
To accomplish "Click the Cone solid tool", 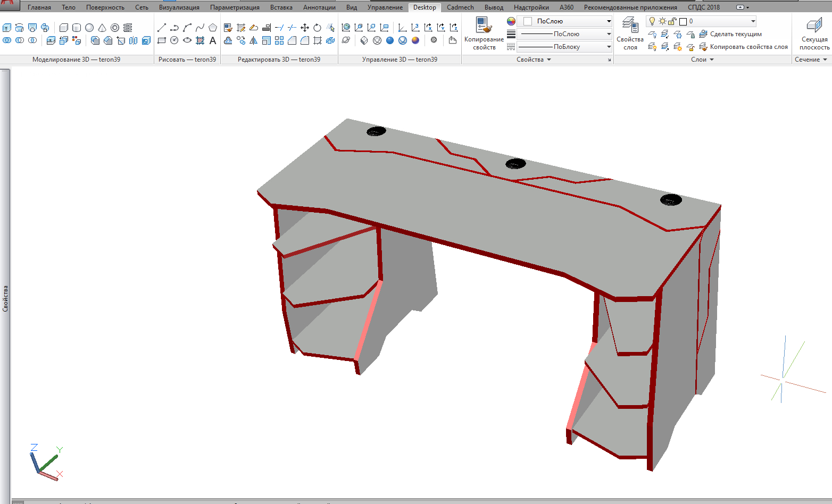I will pos(102,28).
